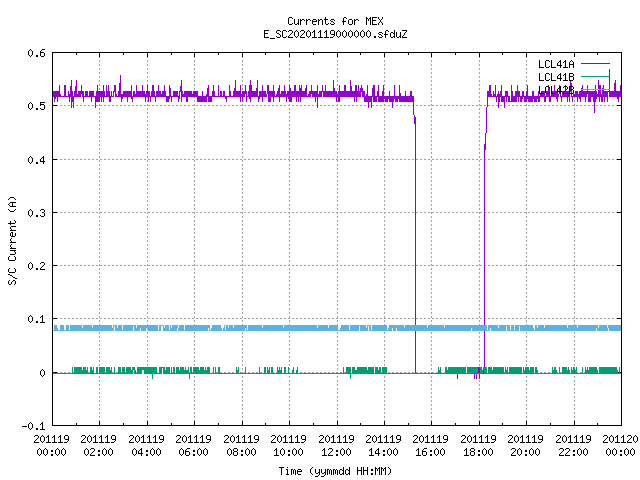Click the 18:00 x-axis time label
The height and width of the screenshot is (480, 640).
pyautogui.click(x=478, y=452)
